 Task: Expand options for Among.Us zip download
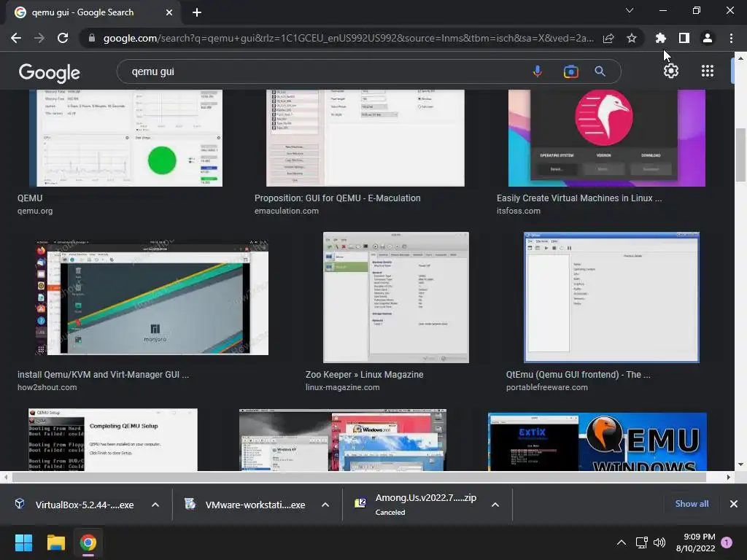click(x=495, y=505)
